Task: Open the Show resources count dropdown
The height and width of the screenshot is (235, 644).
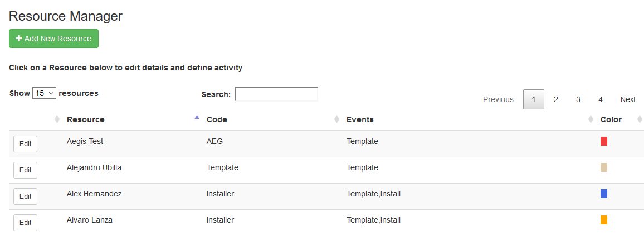Action: (x=45, y=93)
